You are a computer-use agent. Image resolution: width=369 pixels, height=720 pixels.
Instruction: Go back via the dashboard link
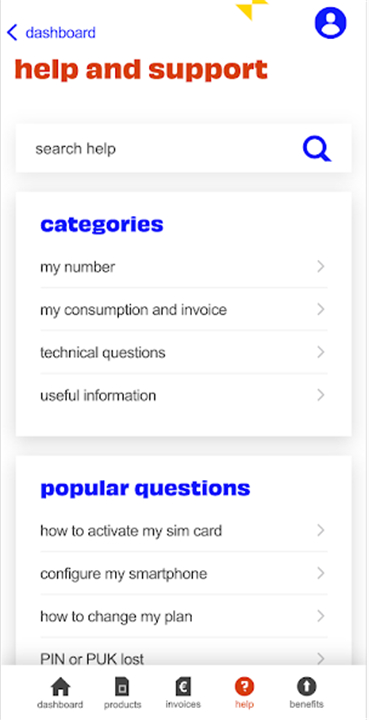tap(61, 33)
